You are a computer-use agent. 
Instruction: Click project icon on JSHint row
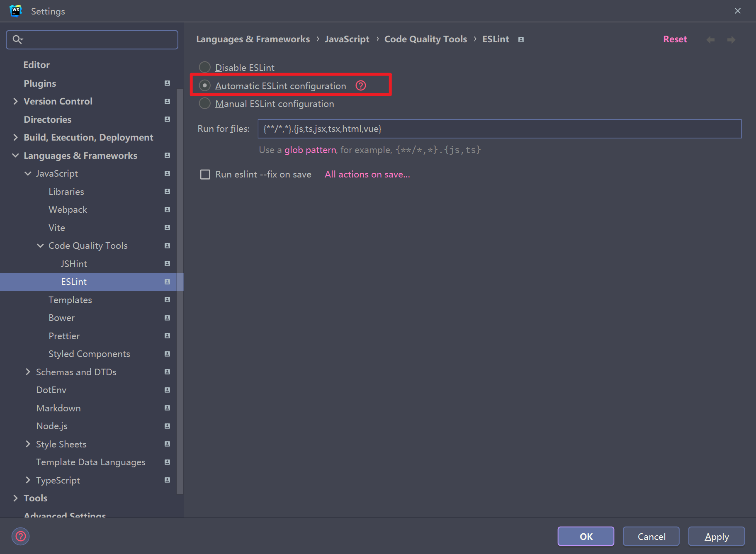click(x=167, y=263)
